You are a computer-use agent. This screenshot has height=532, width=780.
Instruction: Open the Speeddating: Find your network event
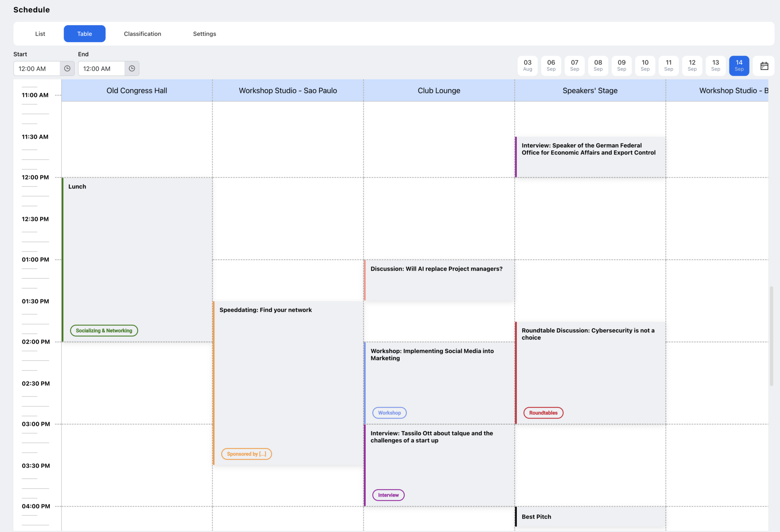coord(288,381)
